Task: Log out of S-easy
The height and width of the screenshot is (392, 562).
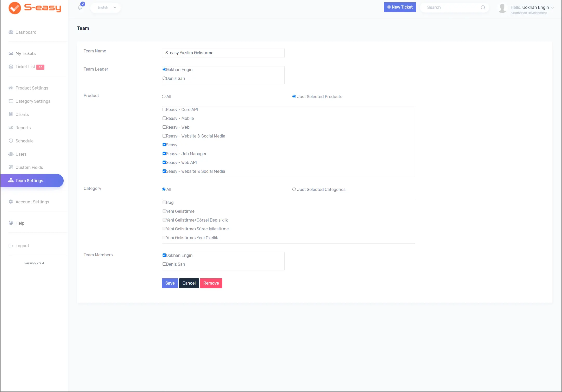Action: point(22,246)
